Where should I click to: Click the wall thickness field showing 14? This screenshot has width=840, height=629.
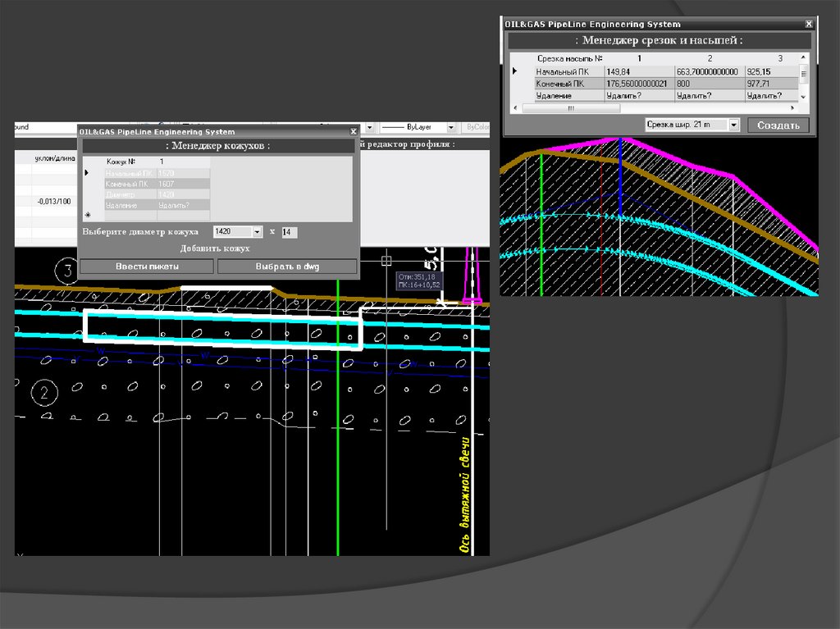pyautogui.click(x=289, y=232)
